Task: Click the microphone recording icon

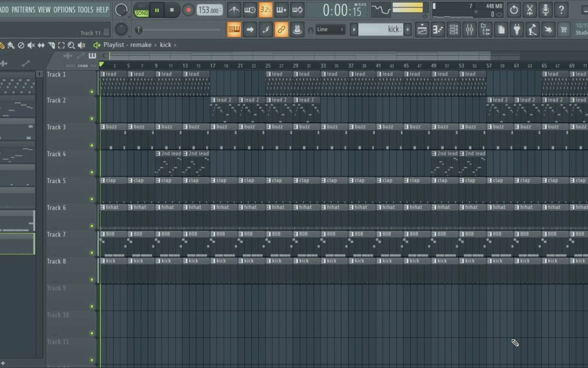Action: click(545, 10)
